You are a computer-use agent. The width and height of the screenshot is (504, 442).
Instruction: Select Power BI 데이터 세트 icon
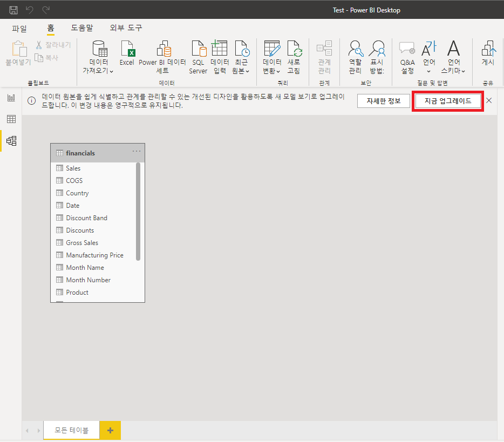[x=164, y=48]
